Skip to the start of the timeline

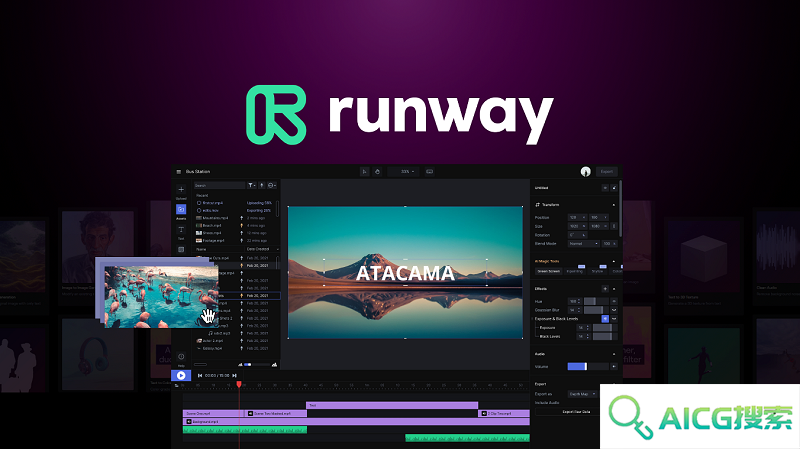coord(200,376)
